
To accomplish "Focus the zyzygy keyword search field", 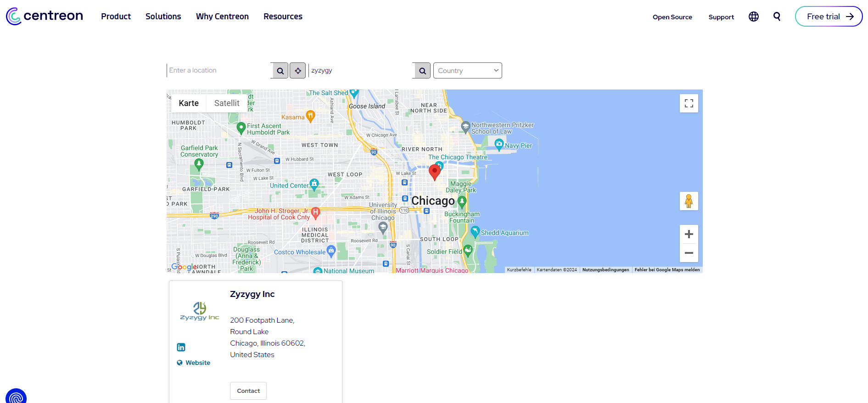I will point(360,71).
